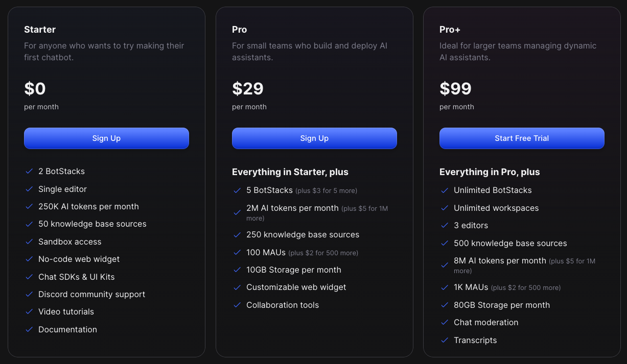
Task: Click the checkmark next to Transcripts
Action: (445, 340)
